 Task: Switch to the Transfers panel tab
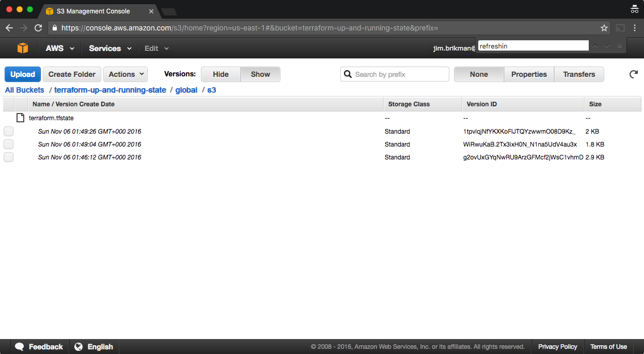pos(578,74)
